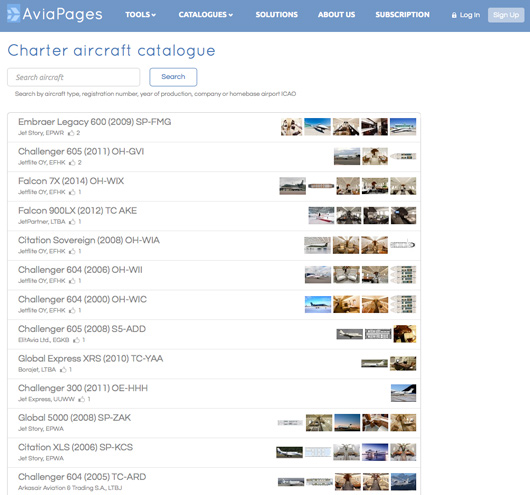Click the 'Jet Express, UUWW' operator text

[46, 399]
